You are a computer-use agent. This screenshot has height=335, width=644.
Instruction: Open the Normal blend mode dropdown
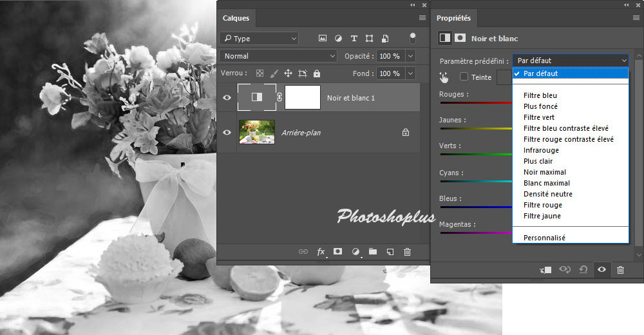coord(278,56)
